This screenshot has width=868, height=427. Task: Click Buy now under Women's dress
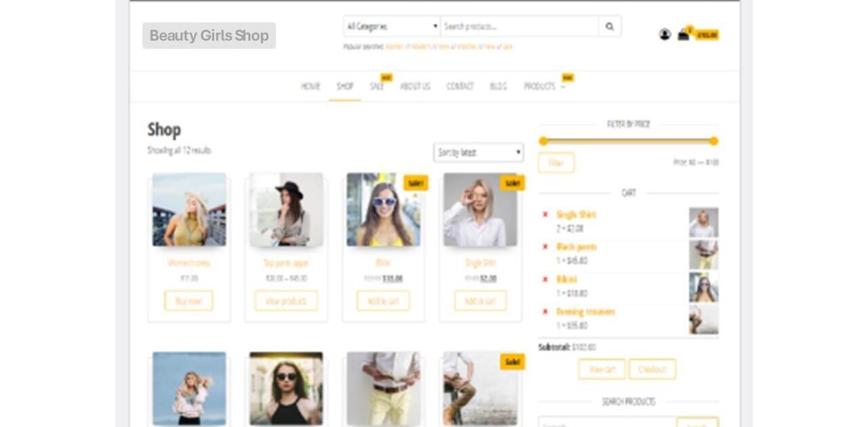point(189,301)
